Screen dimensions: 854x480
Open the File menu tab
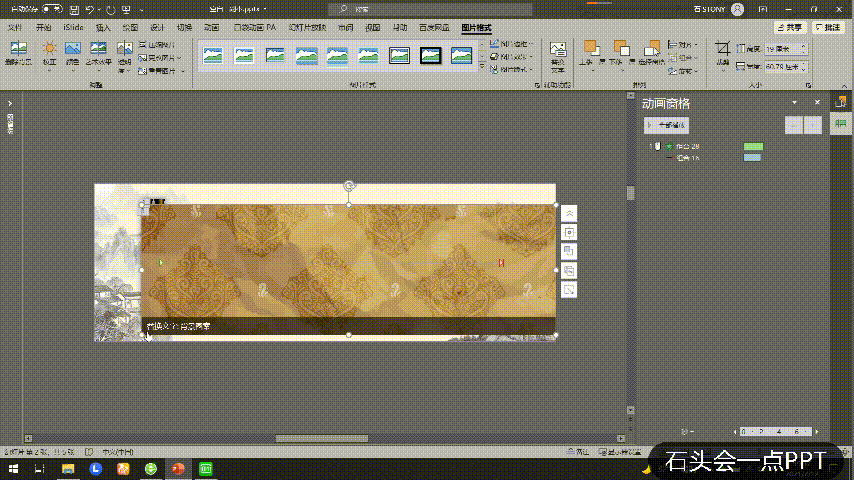click(x=15, y=28)
